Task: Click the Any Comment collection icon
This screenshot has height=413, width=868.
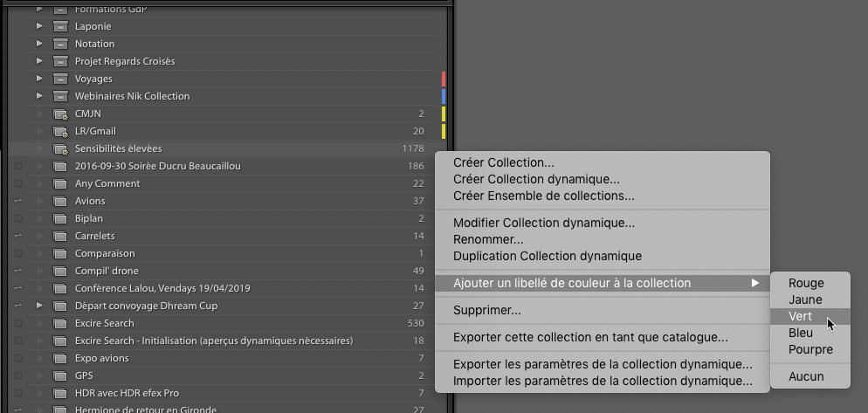Action: [59, 183]
